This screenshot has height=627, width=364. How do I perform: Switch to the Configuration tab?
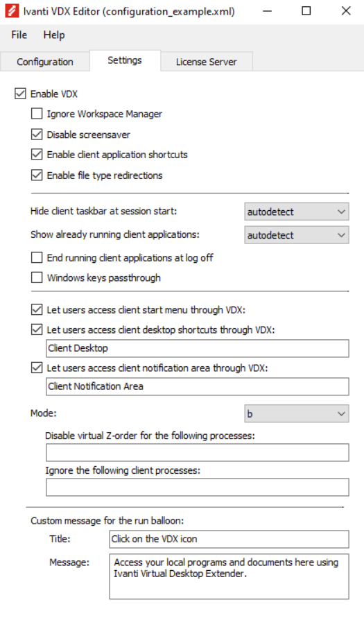[x=45, y=62]
